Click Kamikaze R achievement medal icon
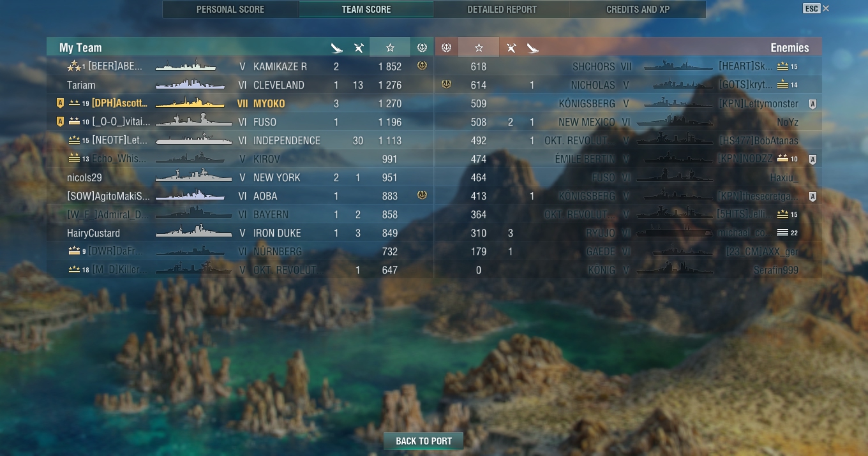The image size is (868, 456). click(x=422, y=66)
